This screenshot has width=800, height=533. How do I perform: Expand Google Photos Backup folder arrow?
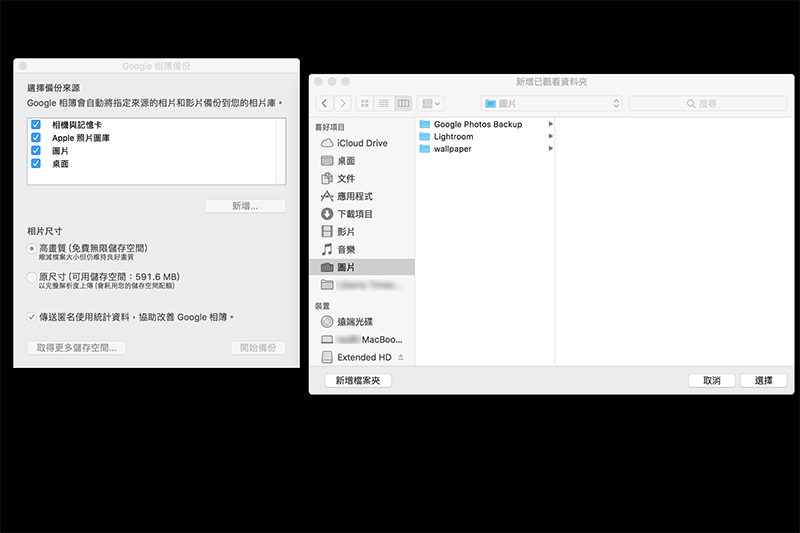coord(551,124)
